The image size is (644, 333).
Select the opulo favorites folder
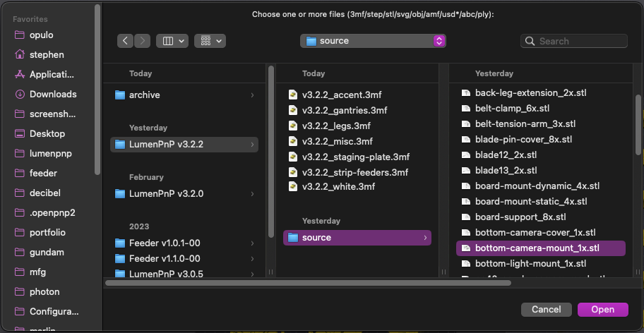click(42, 35)
